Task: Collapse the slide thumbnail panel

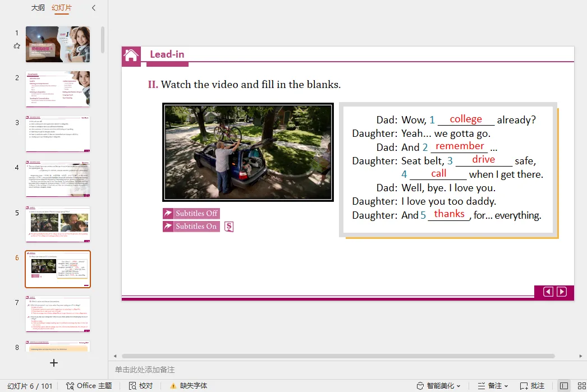Action: pos(94,8)
